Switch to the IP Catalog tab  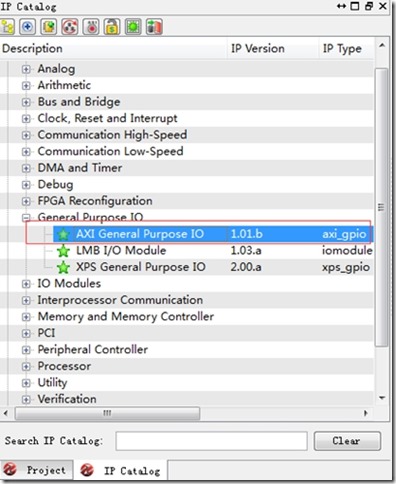(120, 470)
